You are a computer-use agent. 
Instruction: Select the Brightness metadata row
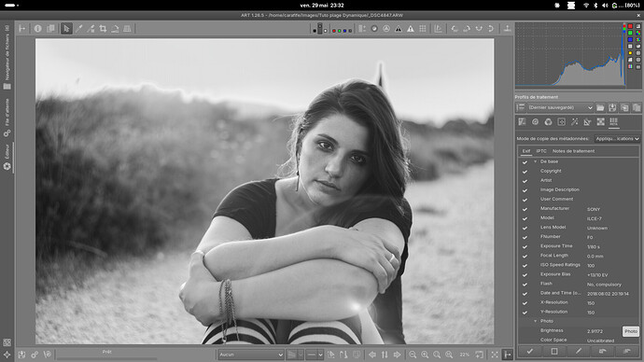[579, 331]
